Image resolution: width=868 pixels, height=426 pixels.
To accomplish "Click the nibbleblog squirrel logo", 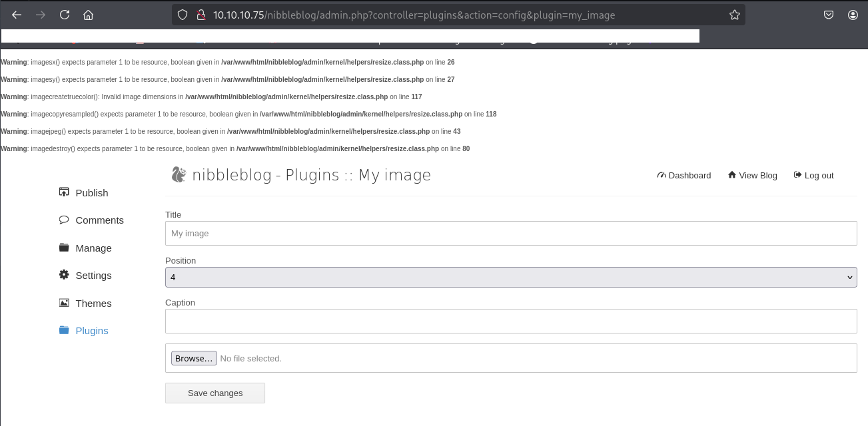I will coord(179,174).
